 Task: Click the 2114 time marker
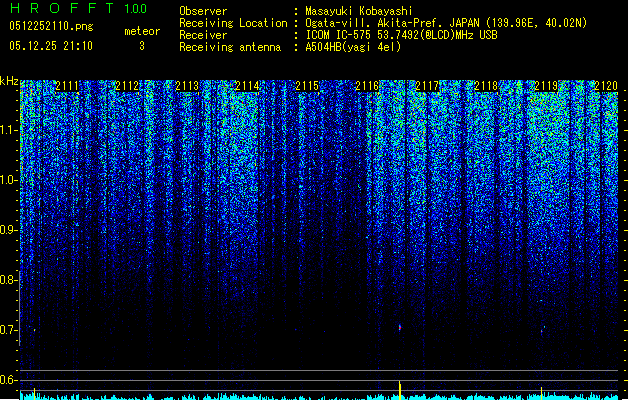247,86
